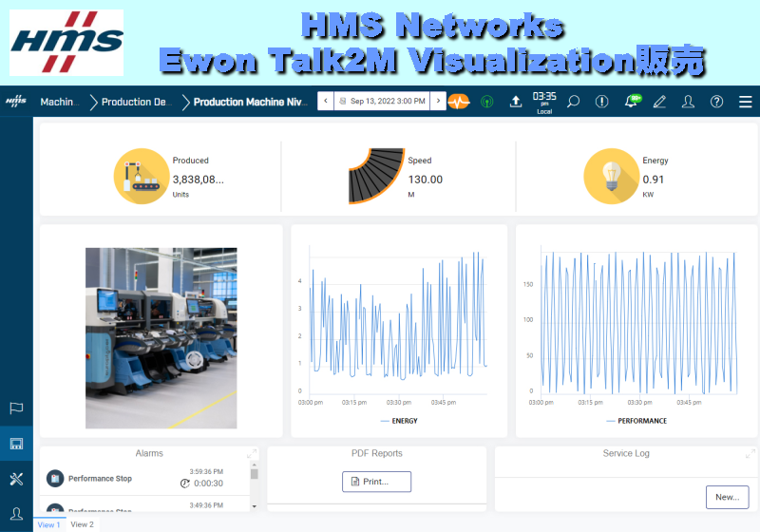Click the Energy light bulb icon
Screen dimensions: 760x532
pyautogui.click(x=611, y=176)
